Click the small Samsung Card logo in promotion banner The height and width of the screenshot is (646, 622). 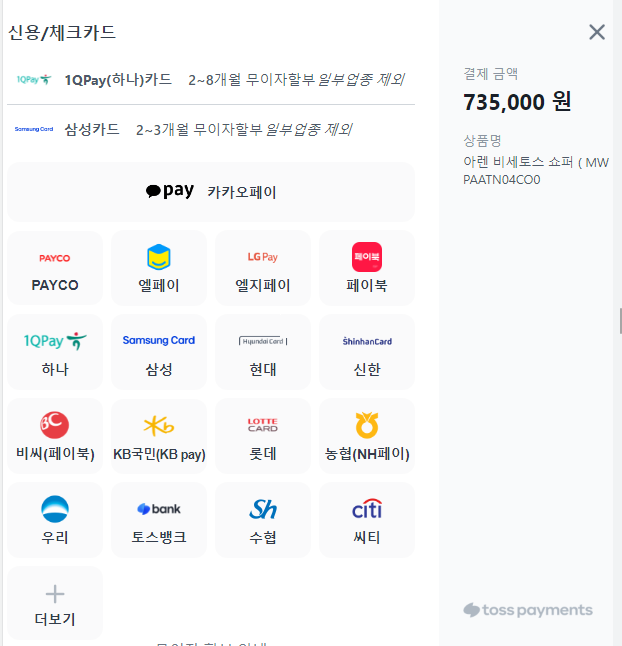34,129
